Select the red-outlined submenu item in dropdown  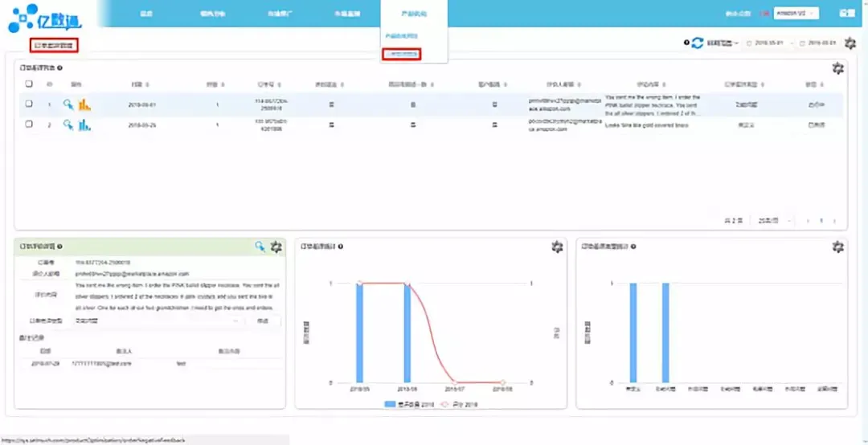(x=403, y=55)
